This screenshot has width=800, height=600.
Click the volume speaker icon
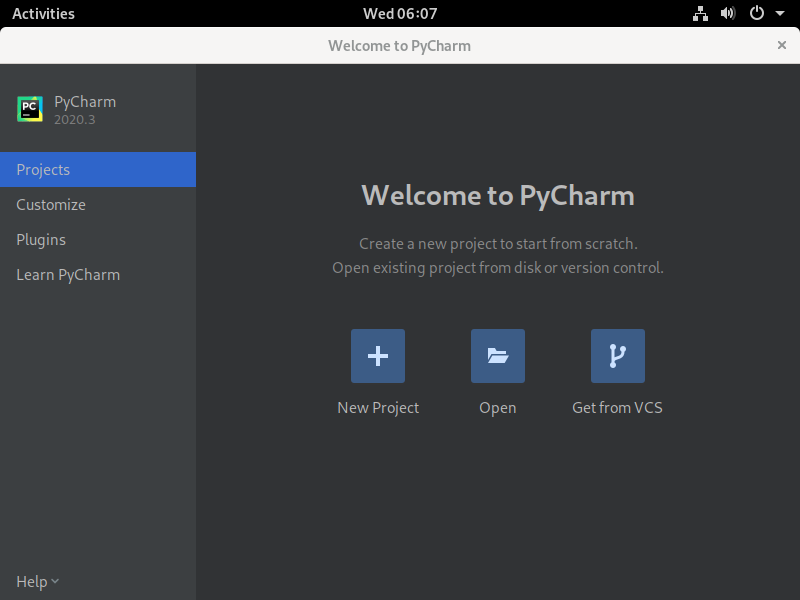[728, 13]
